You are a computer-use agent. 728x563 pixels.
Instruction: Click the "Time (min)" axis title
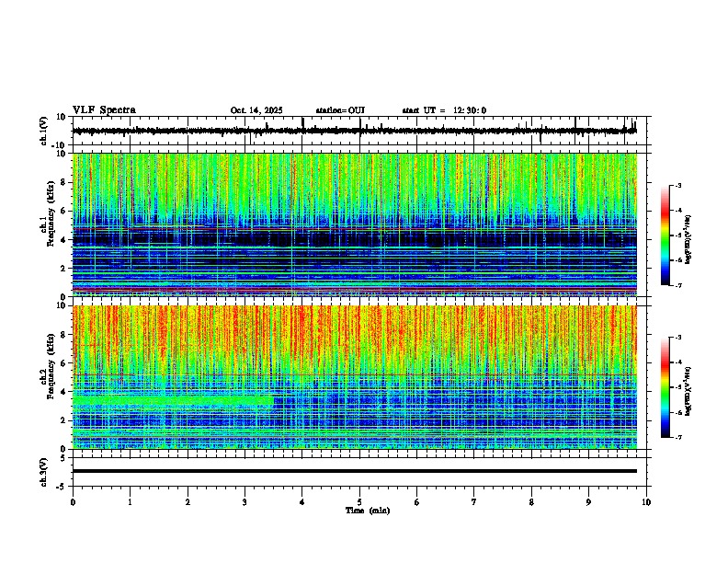(x=368, y=511)
